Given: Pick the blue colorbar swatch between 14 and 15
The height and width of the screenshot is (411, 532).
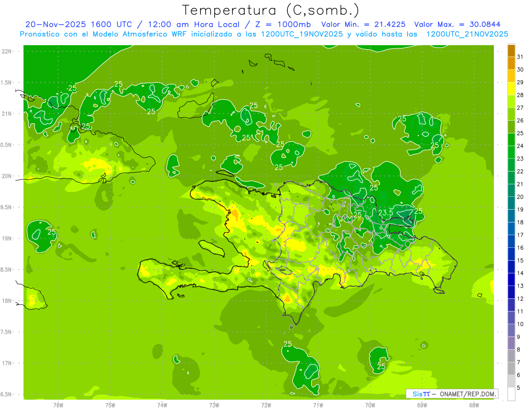Looking at the screenshot, I should tap(511, 267).
